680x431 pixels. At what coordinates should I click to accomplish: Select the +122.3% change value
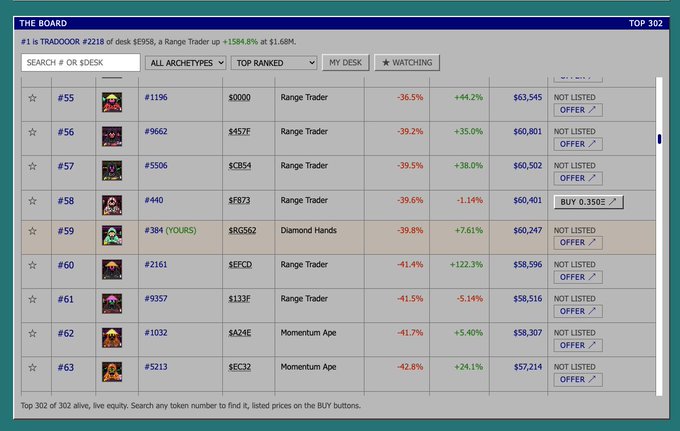(x=466, y=264)
